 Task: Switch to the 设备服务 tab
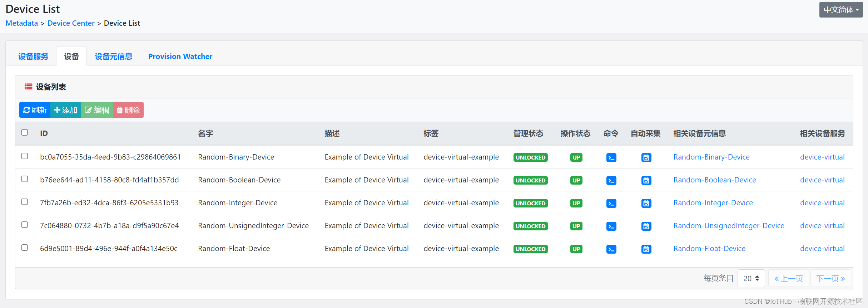33,57
